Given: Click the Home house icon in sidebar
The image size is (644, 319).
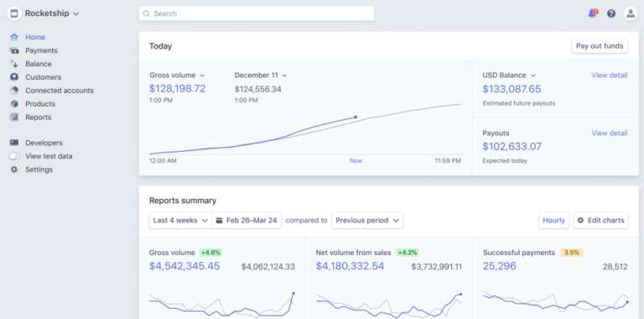Looking at the screenshot, I should [x=14, y=37].
